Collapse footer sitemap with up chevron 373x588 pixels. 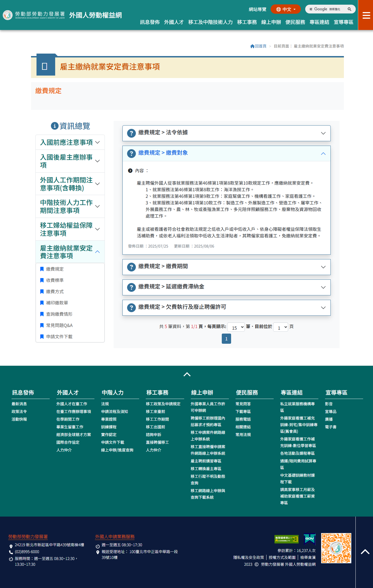coord(187,374)
